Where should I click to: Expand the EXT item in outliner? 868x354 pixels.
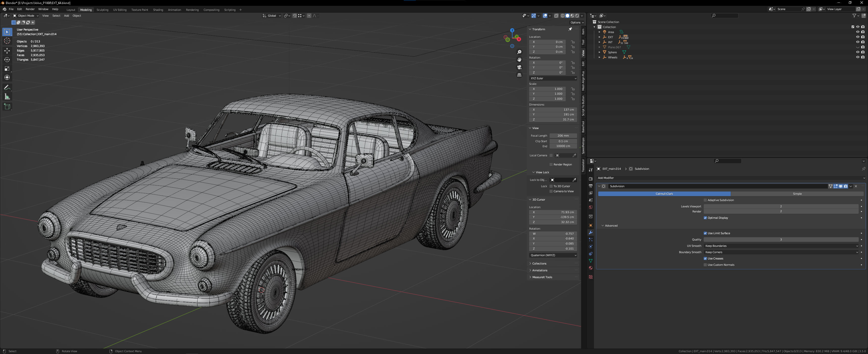click(600, 37)
